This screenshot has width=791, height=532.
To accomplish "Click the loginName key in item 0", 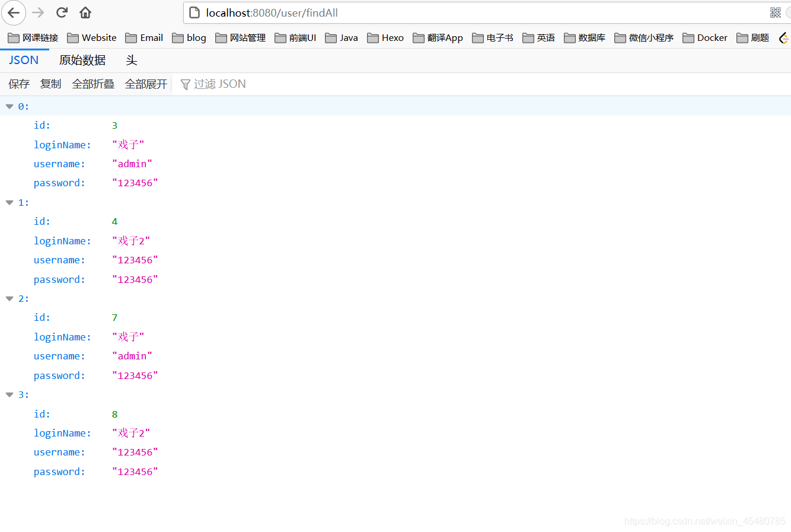I will [62, 145].
